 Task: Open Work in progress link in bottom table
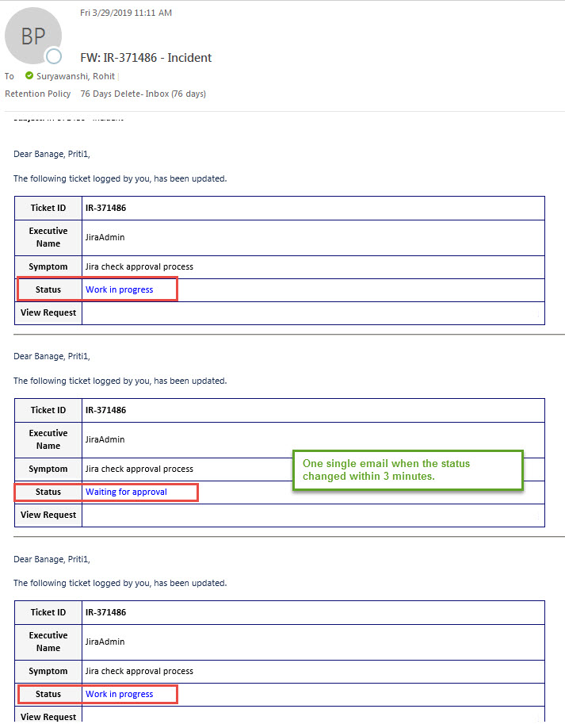pyautogui.click(x=119, y=694)
